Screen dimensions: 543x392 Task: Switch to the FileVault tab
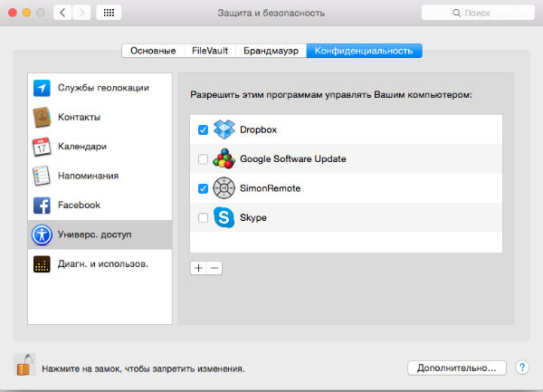(209, 51)
